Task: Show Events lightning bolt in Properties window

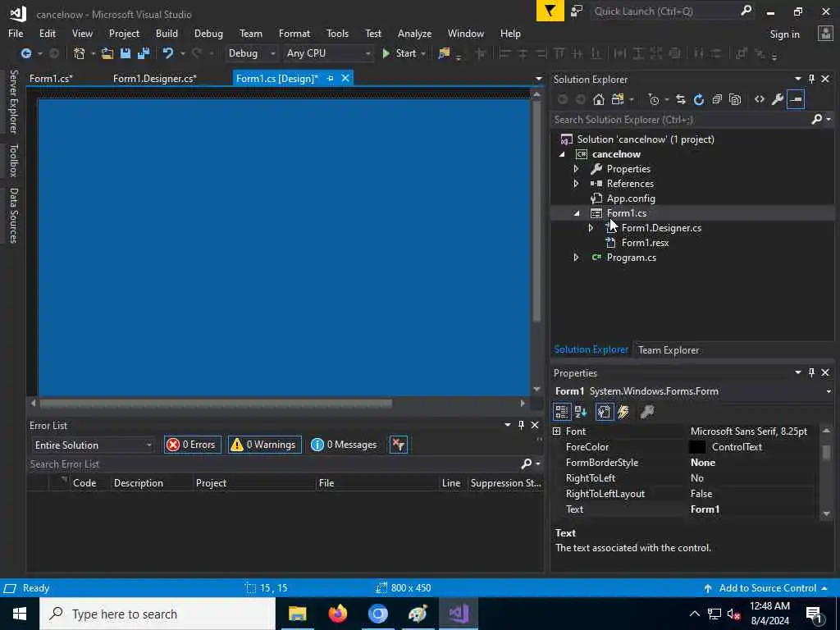Action: pyautogui.click(x=623, y=412)
